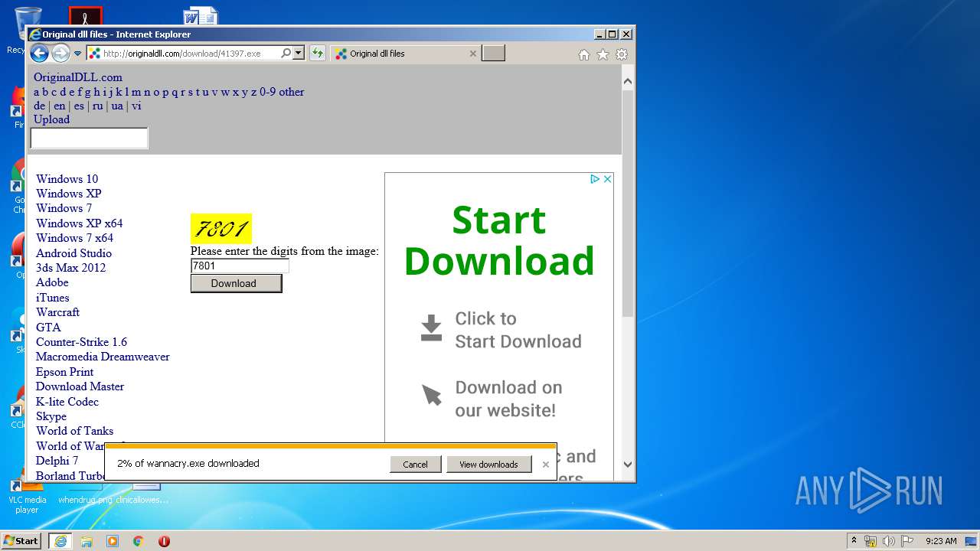Expand the address bar autocomplete dropdown
Screen dimensions: 980x551
pos(299,54)
